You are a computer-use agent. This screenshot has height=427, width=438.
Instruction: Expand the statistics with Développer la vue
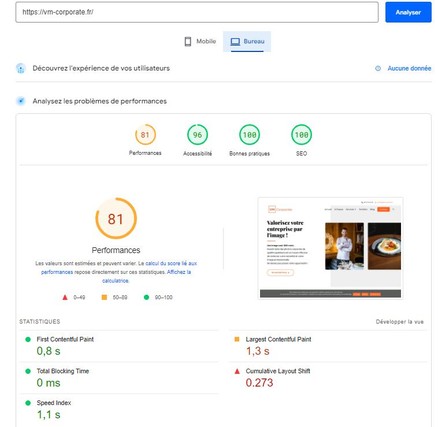[x=399, y=322]
